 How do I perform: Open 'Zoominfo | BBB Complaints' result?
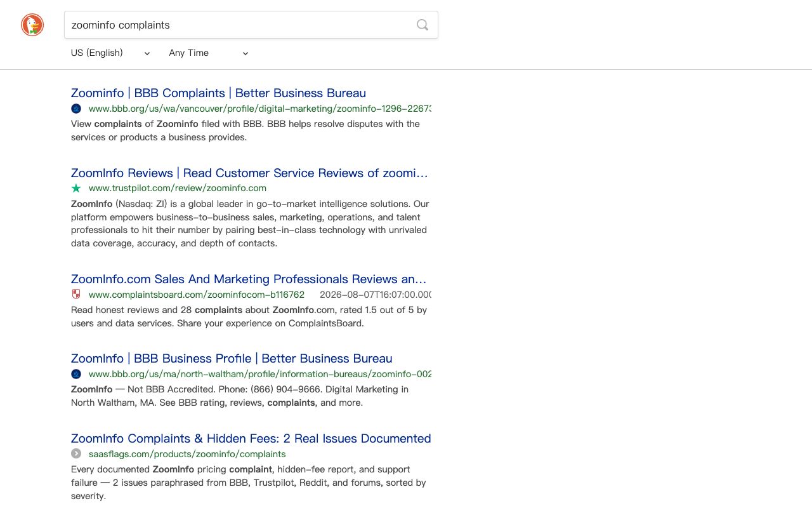218,93
